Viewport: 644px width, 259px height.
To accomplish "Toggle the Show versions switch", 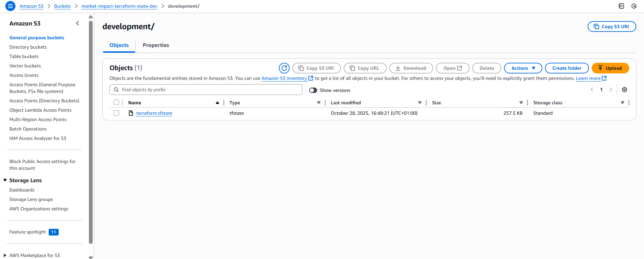I will click(x=313, y=90).
